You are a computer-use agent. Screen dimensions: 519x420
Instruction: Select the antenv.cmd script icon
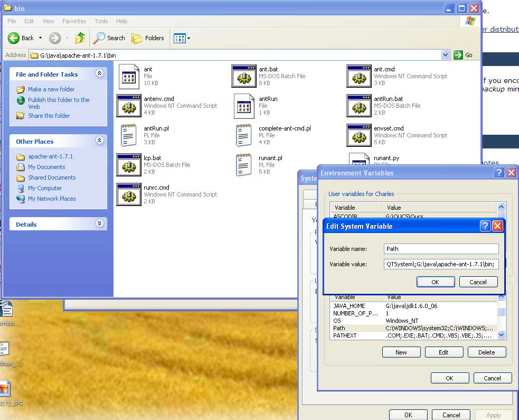[129, 106]
